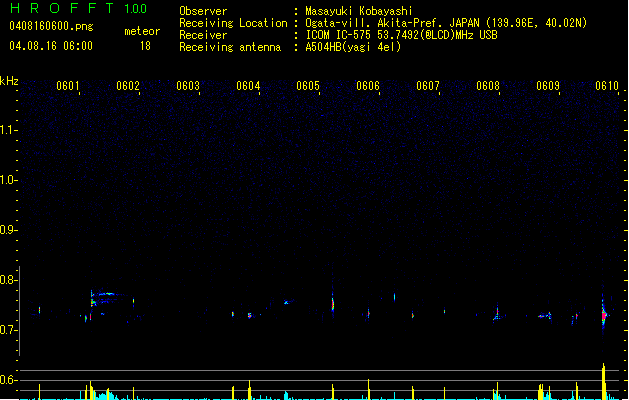Click the 0604 time marker
Screen dimensions: 629x400
pyautogui.click(x=248, y=86)
